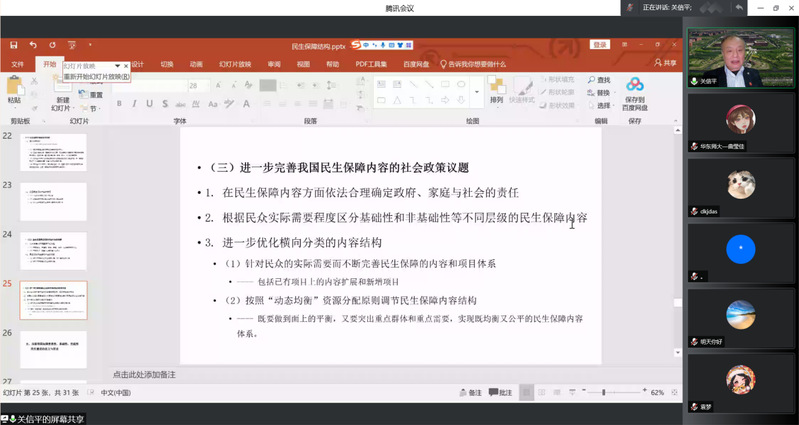799x425 pixels.
Task: Click the Redo icon in title bar
Action: [x=52, y=45]
